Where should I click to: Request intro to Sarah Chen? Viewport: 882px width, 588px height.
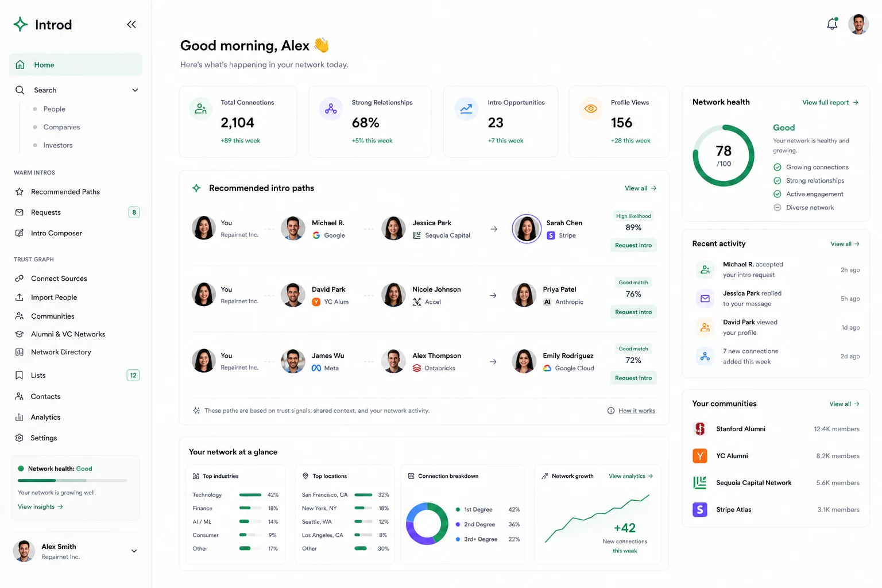tap(633, 245)
